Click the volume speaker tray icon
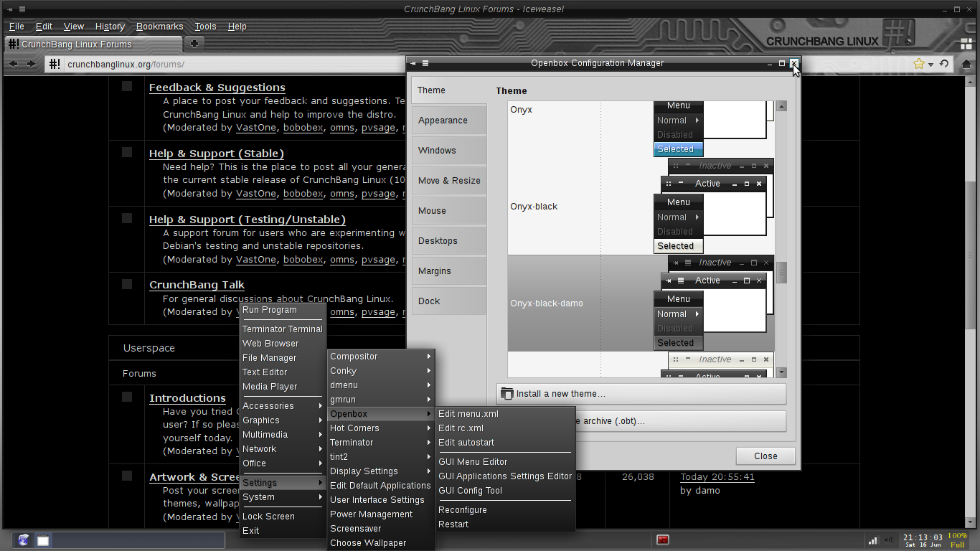The width and height of the screenshot is (980, 551). point(889,540)
